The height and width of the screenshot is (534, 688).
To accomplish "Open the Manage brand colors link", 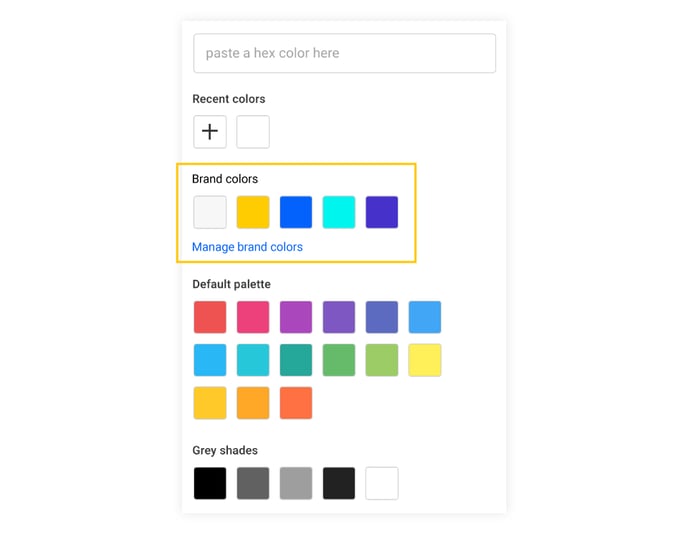I will tap(247, 247).
